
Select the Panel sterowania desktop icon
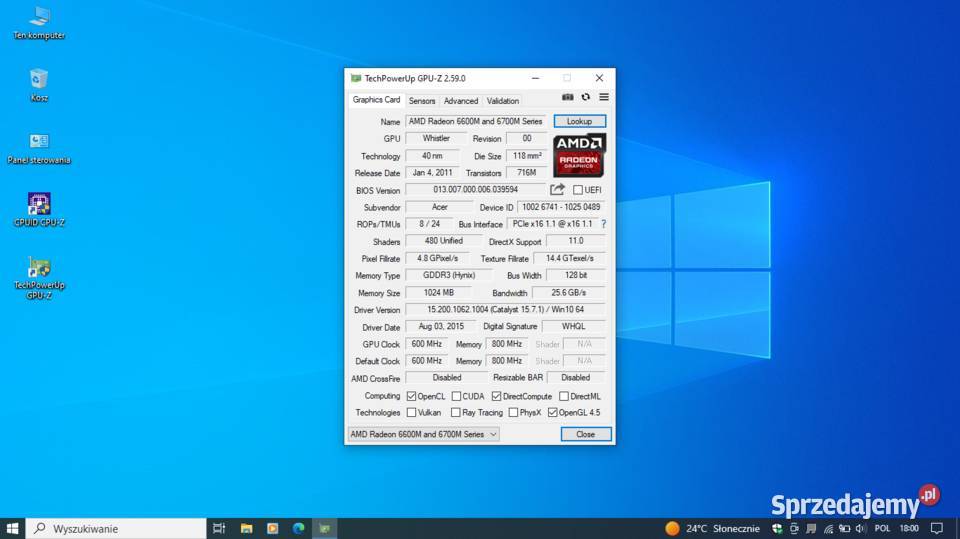(x=39, y=149)
